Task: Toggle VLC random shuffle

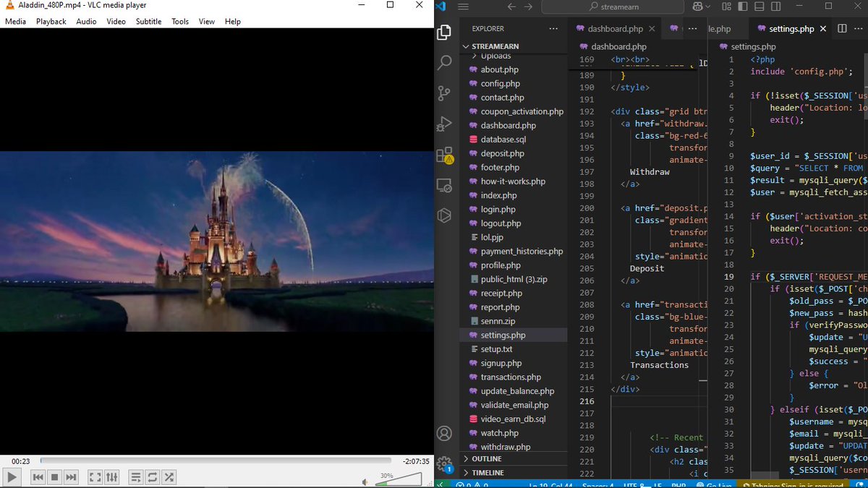Action: pos(169,477)
